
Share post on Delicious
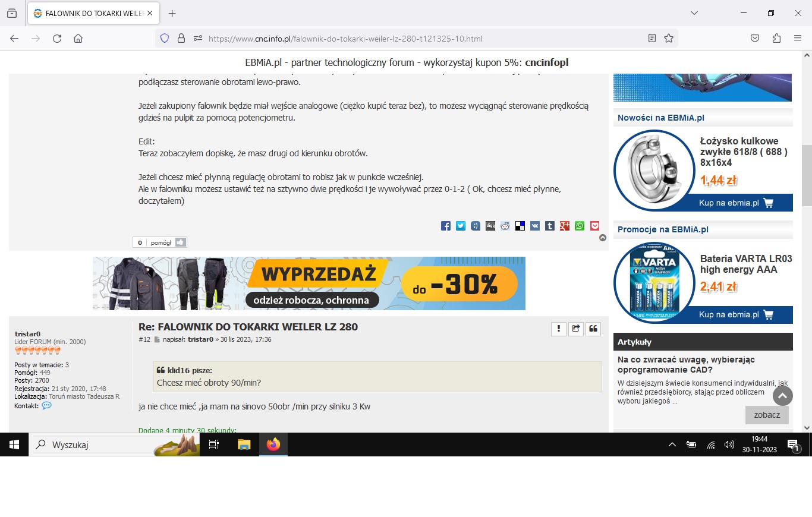520,226
